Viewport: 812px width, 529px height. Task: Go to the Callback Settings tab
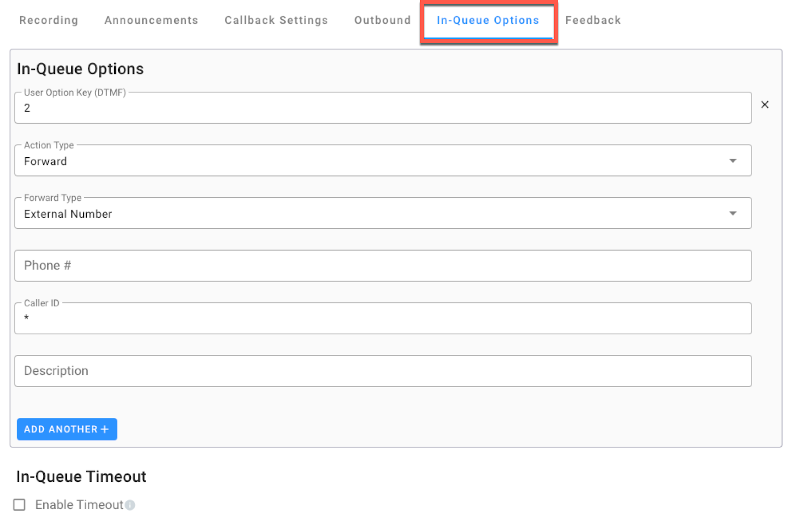tap(276, 20)
